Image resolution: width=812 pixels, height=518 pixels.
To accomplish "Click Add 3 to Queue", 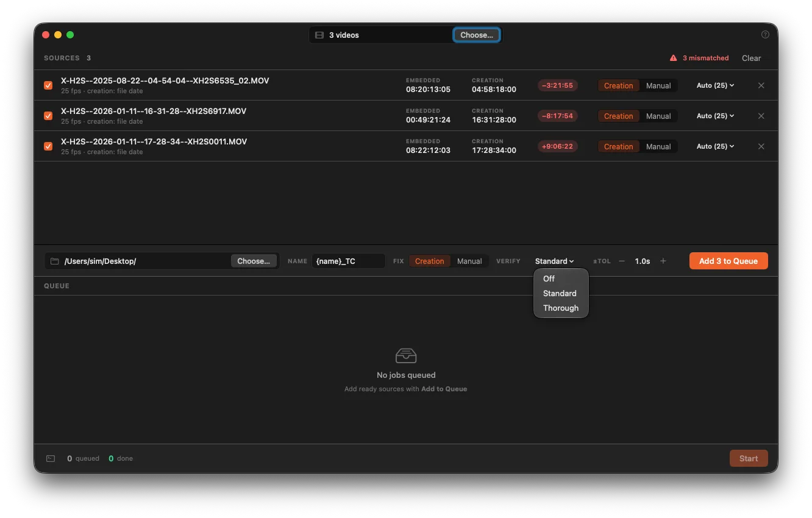I will (x=728, y=261).
